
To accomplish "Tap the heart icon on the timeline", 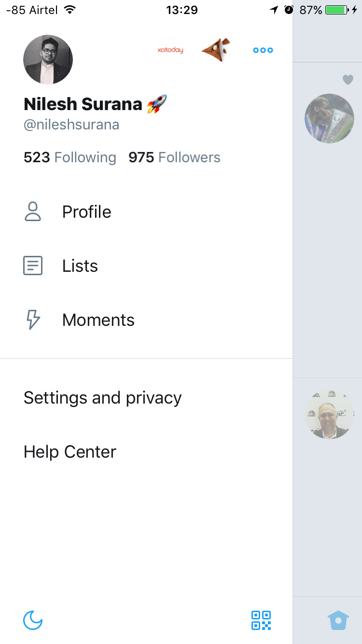I will [348, 80].
